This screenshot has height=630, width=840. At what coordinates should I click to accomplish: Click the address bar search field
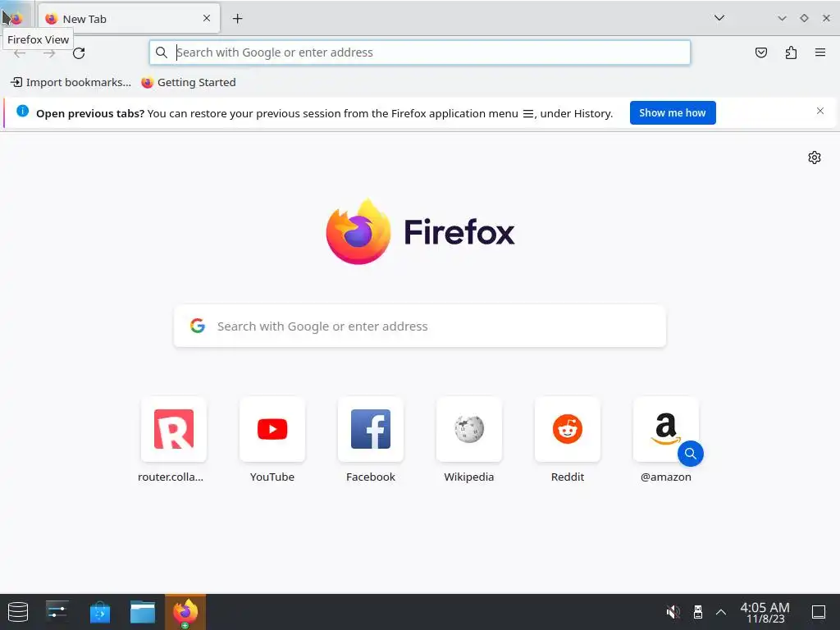coord(419,52)
